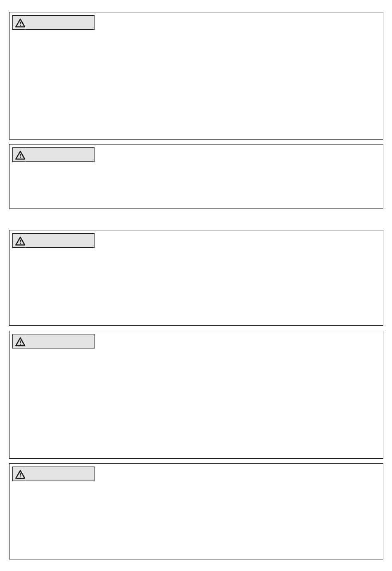
Task: Click blank space beneath the last box's gray label
Action: point(54,520)
